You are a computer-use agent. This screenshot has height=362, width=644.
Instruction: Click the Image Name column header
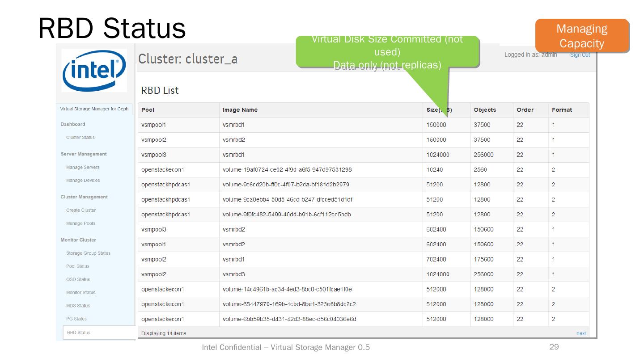240,110
